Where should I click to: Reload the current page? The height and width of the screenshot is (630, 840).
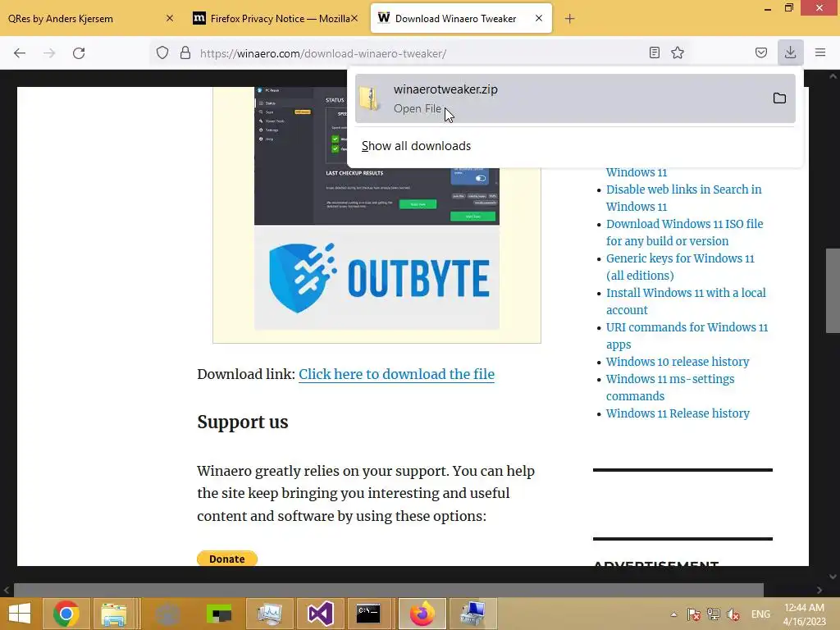[x=79, y=53]
